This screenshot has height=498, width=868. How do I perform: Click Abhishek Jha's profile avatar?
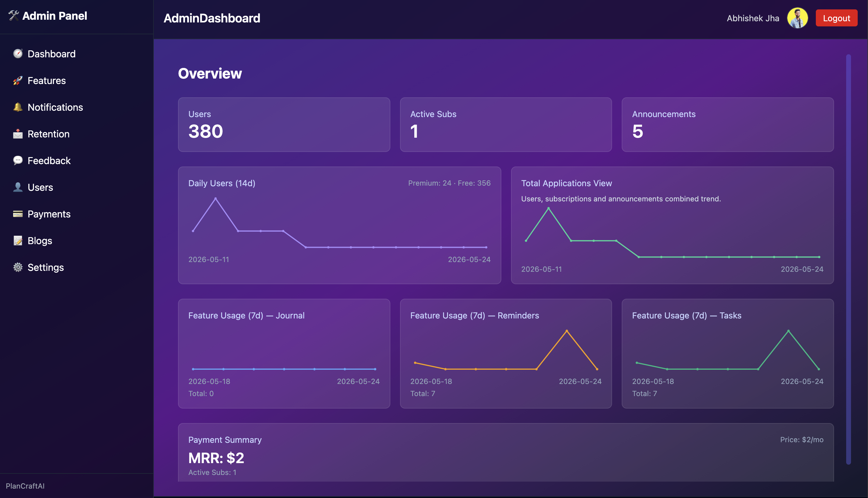click(797, 18)
